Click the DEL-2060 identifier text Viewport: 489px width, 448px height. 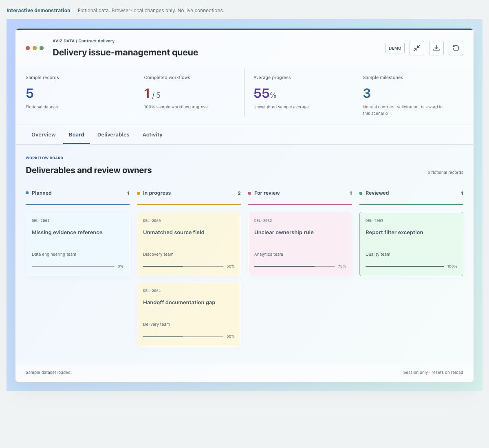pyautogui.click(x=152, y=221)
